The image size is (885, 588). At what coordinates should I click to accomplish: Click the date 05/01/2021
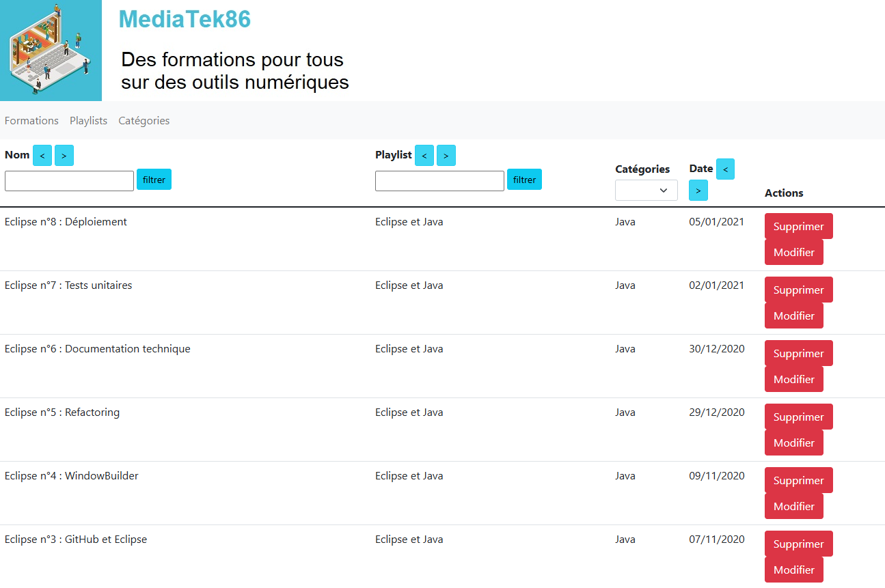coord(716,222)
